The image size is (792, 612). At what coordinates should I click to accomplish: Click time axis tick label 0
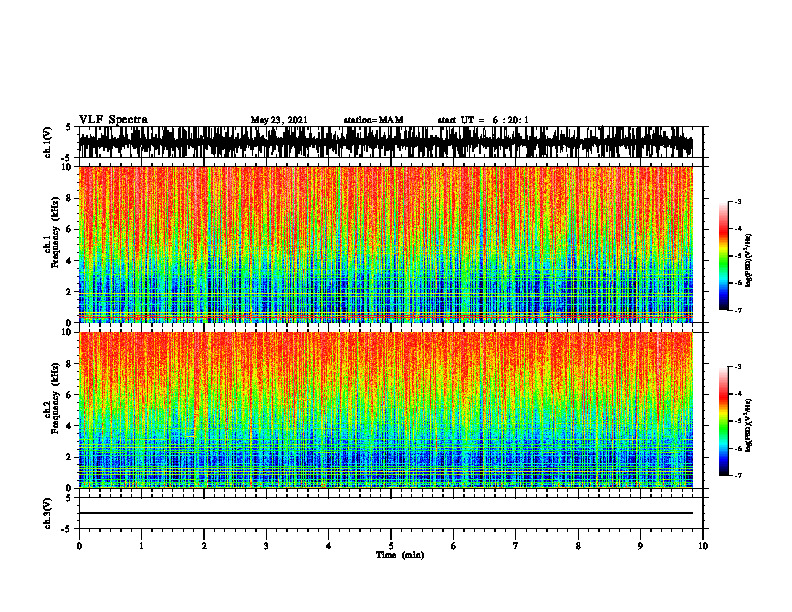[79, 546]
